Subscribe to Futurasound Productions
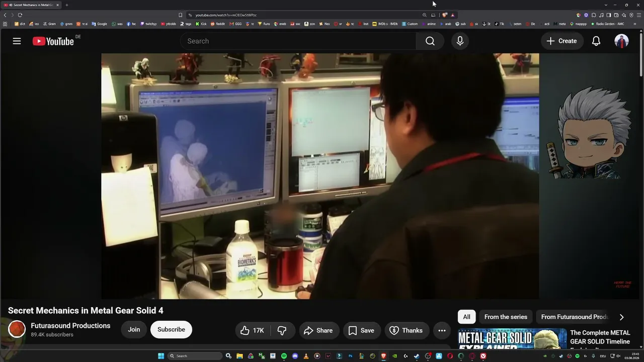Viewport: 644px width, 362px height. 171,330
